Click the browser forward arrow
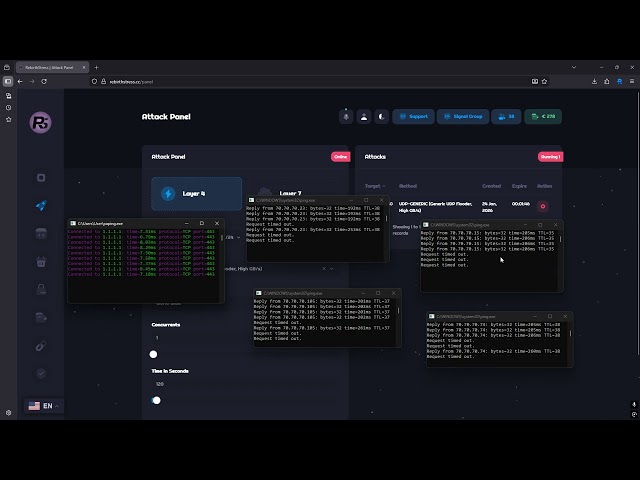The width and height of the screenshot is (640, 480). pyautogui.click(x=32, y=82)
